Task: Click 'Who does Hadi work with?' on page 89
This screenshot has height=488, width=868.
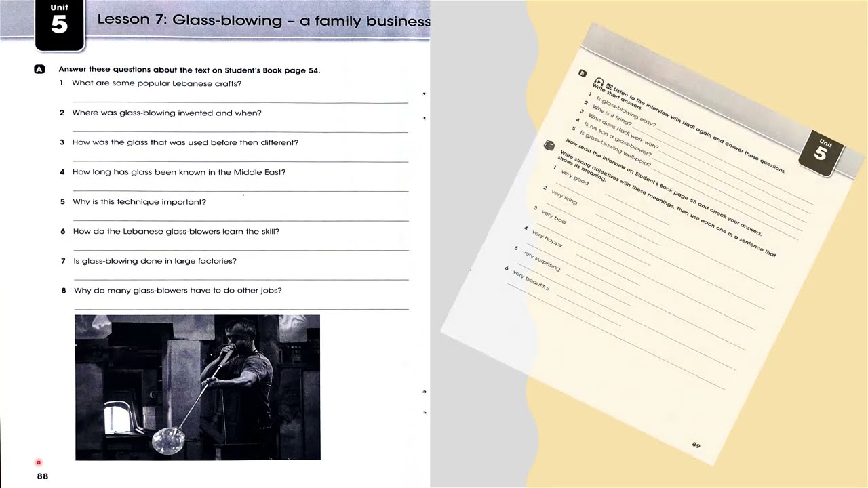Action: click(623, 131)
